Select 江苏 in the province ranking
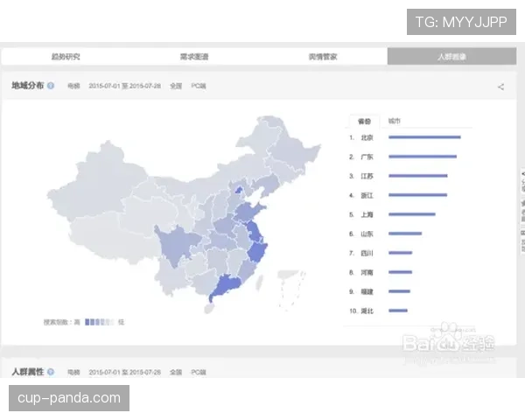 [367, 176]
